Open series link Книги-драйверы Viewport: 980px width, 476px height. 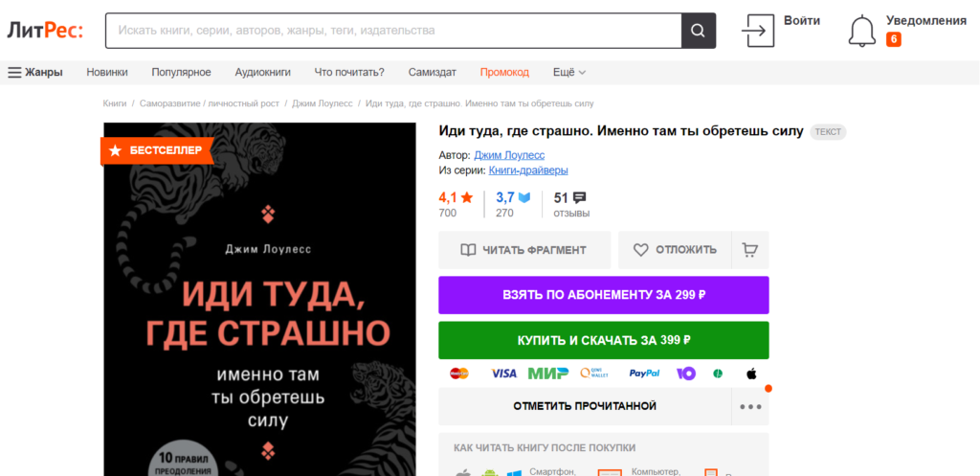tap(528, 170)
